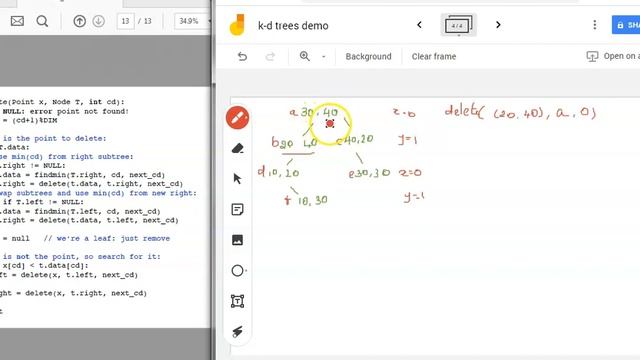Redo the last action
Viewport: 640px width, 360px height.
[270, 56]
